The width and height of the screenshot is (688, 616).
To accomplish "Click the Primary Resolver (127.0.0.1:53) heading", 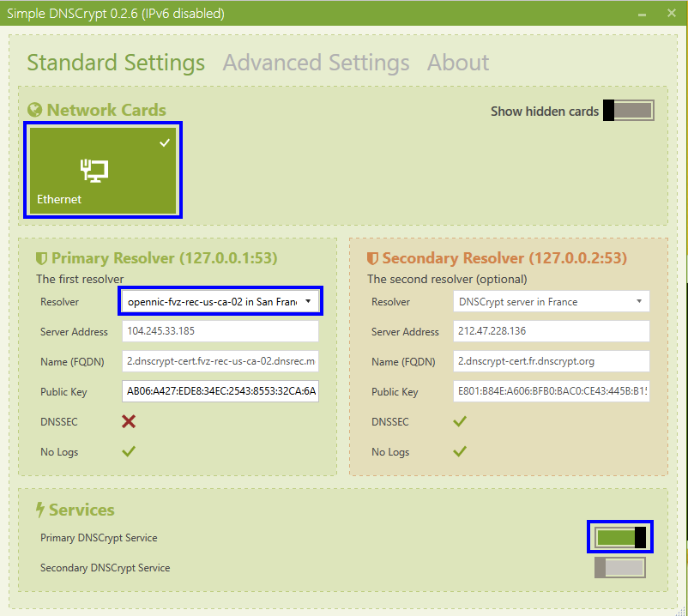I will pos(165,258).
